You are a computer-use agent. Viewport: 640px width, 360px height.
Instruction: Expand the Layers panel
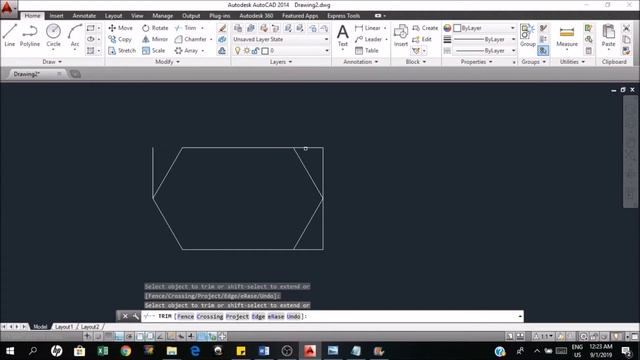[x=281, y=62]
